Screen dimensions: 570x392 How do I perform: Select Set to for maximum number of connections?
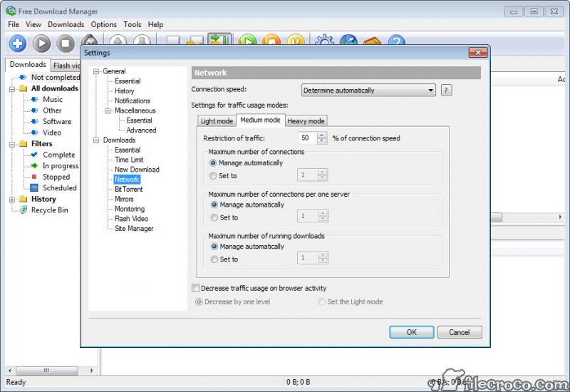pos(213,175)
